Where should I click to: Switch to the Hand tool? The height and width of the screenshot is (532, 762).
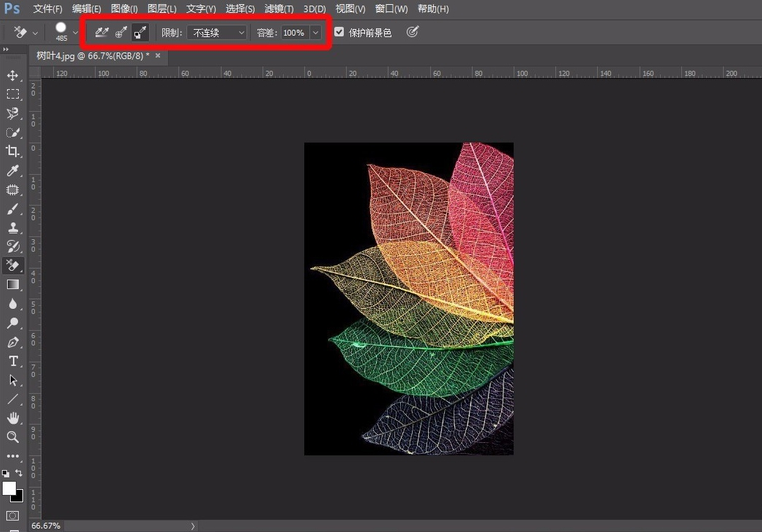(x=13, y=417)
